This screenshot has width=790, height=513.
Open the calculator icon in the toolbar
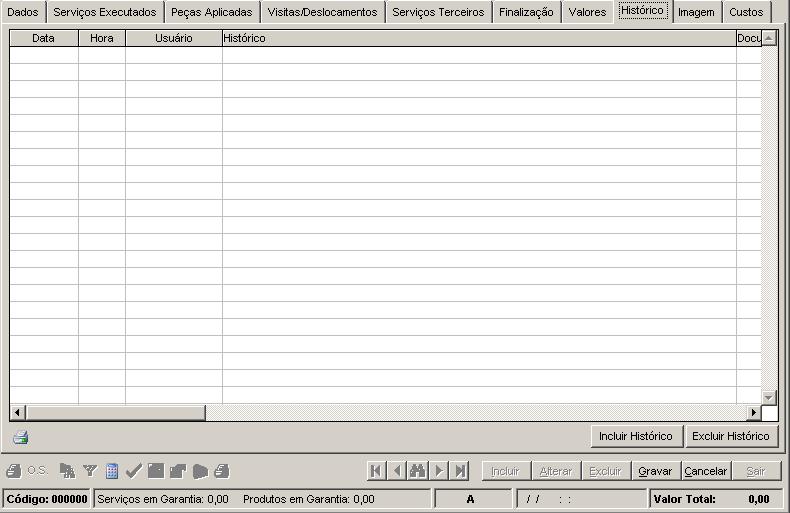click(112, 471)
